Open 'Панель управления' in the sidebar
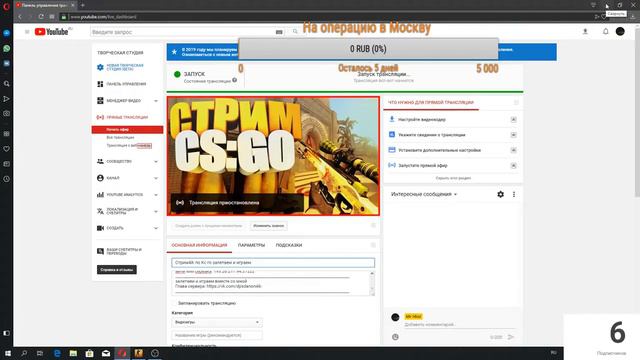 pos(126,84)
